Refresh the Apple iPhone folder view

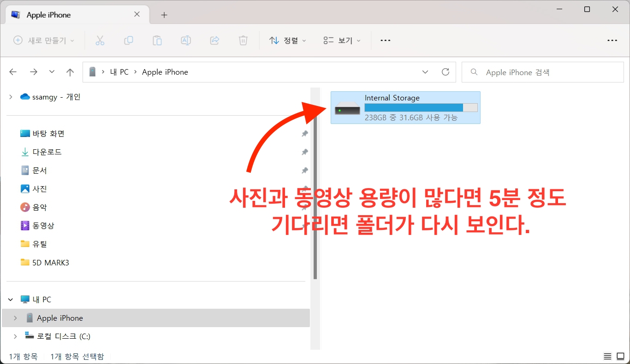click(x=446, y=72)
